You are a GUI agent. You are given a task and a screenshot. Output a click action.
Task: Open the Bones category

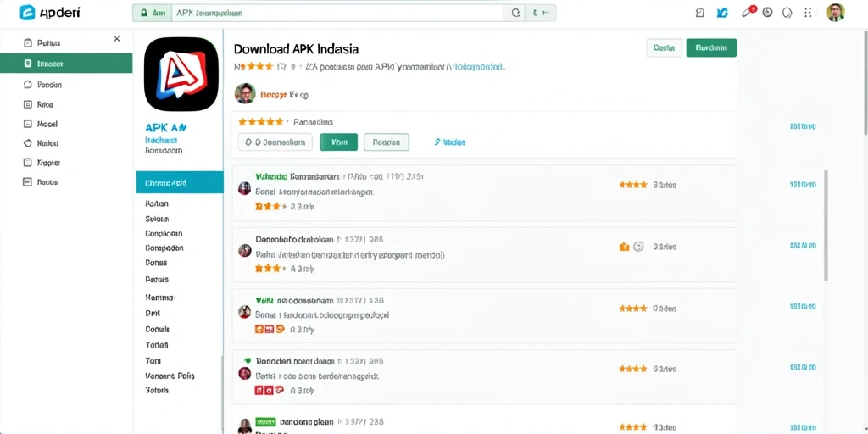point(156,263)
